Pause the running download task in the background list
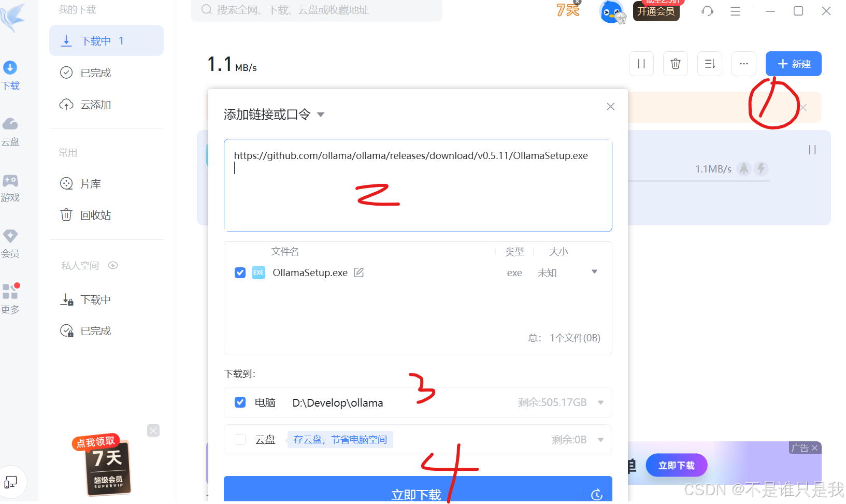 click(x=812, y=150)
